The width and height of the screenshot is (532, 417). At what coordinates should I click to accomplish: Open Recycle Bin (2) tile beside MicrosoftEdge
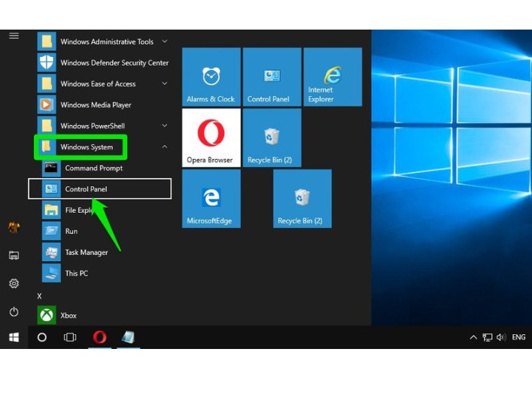click(302, 199)
